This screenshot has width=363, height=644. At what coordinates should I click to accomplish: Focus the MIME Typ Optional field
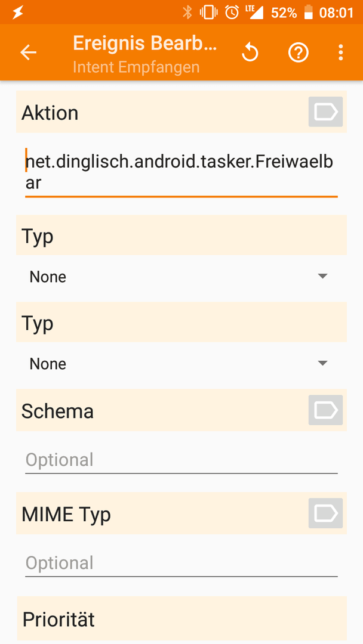tap(181, 563)
